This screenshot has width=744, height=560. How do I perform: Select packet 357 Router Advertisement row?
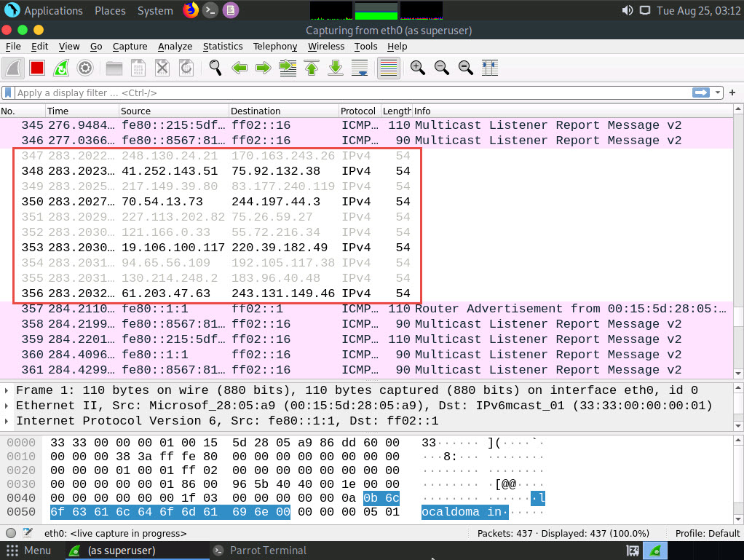tap(366, 309)
